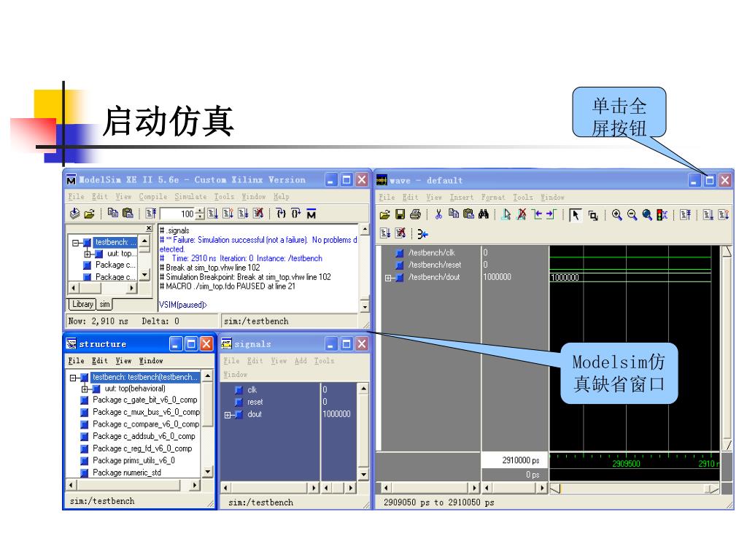Click the Restart icon in wave window toolbar
Viewport: 747px width, 560px height.
(x=686, y=215)
